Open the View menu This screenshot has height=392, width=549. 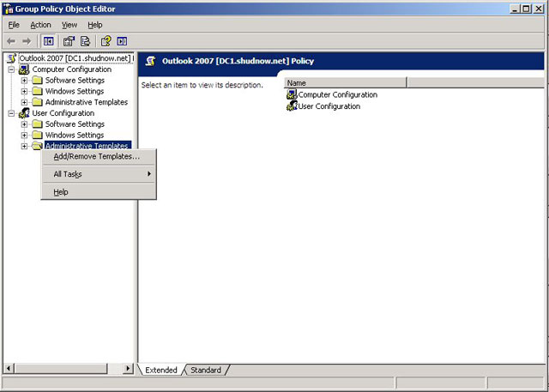coord(69,25)
